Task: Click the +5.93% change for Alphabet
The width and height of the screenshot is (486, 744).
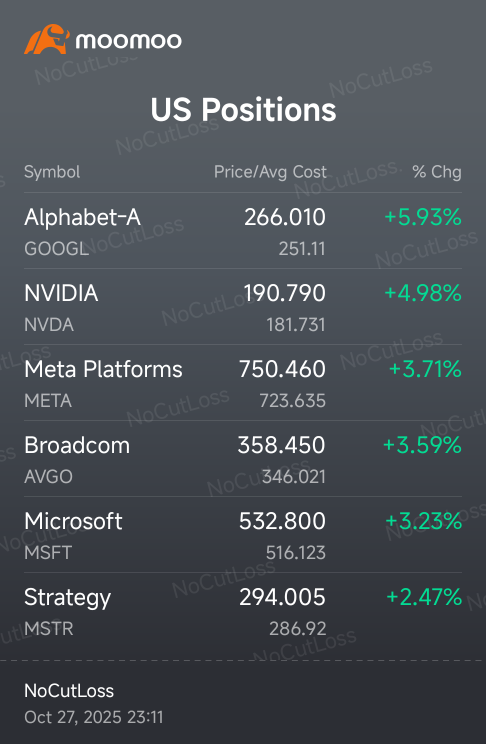Action: (x=423, y=217)
